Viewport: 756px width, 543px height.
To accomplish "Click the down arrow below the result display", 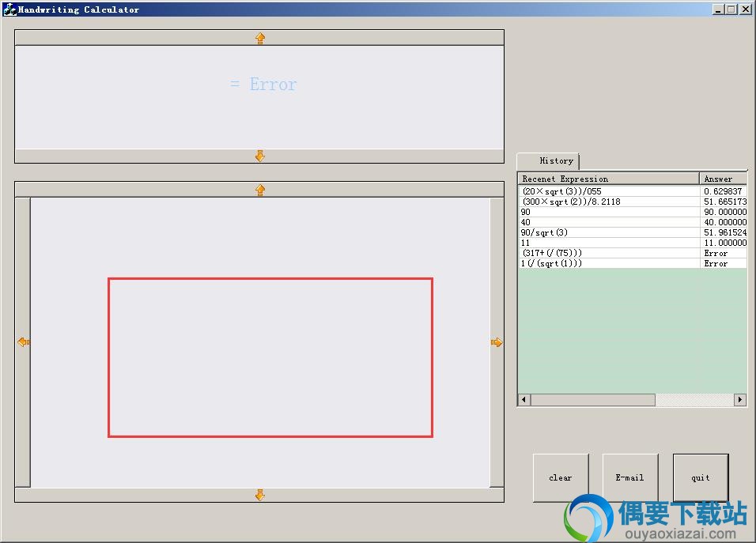I will click(260, 156).
